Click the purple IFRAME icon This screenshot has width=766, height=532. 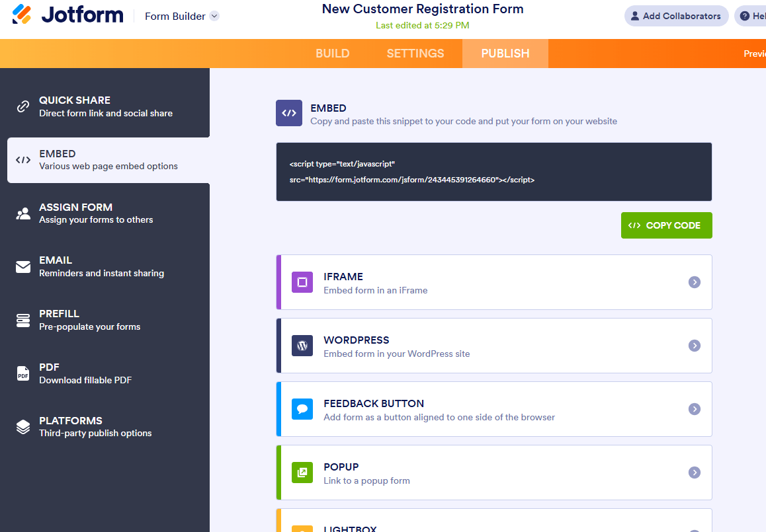(302, 282)
